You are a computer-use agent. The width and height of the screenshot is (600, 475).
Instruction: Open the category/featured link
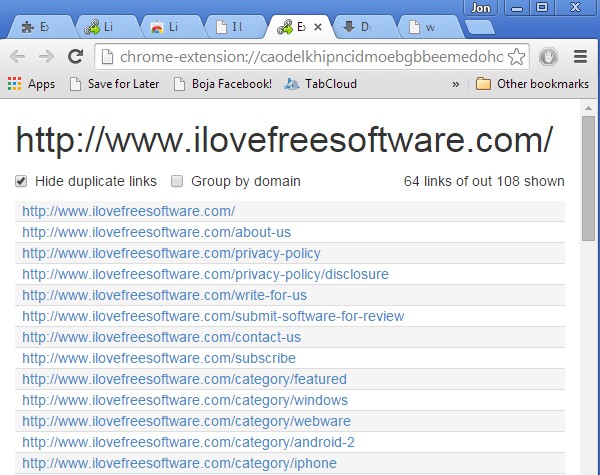point(184,380)
